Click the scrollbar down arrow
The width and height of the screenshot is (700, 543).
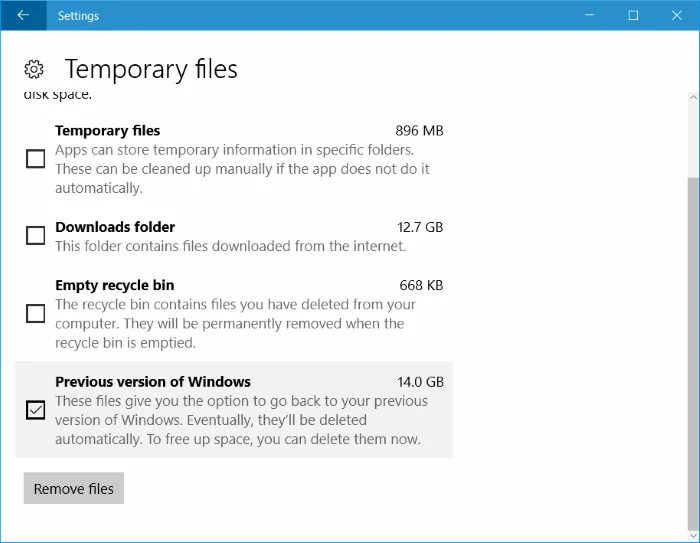(x=693, y=535)
